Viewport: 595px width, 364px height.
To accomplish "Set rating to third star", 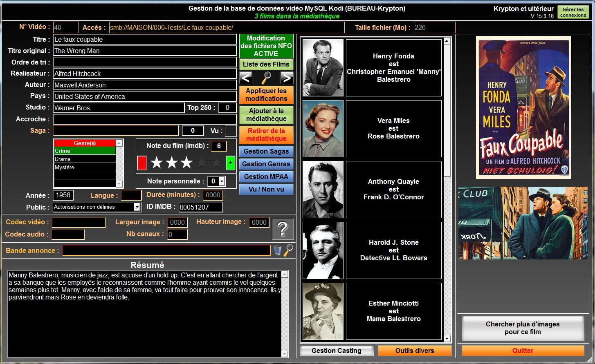I will (x=186, y=163).
